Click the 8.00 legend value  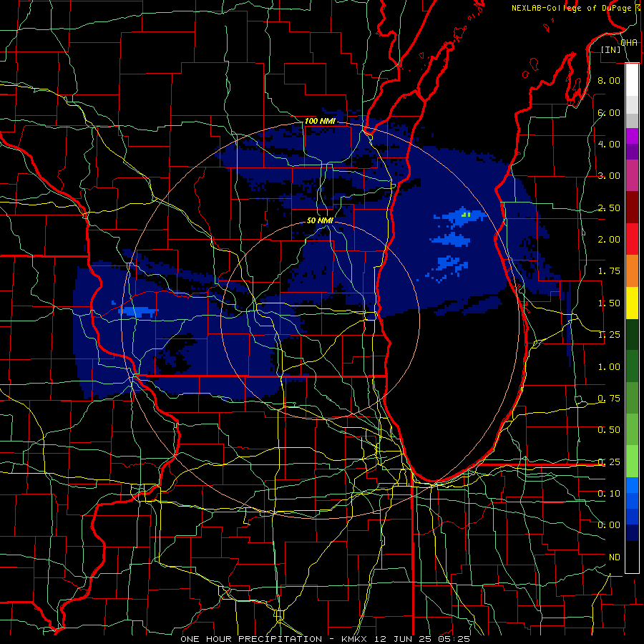point(609,80)
